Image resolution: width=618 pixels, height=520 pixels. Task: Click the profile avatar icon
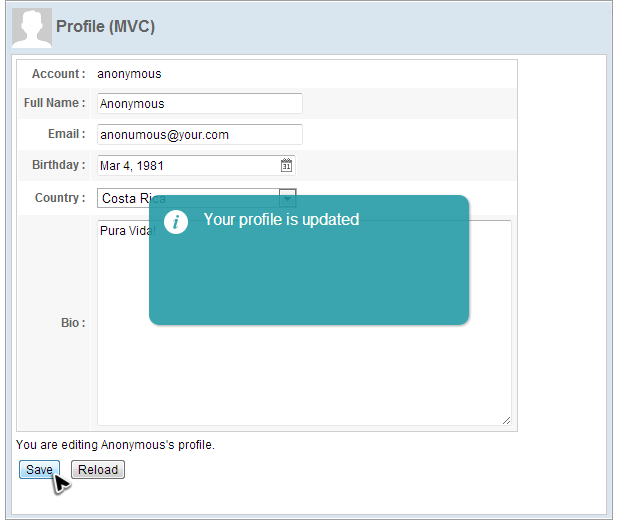pyautogui.click(x=31, y=27)
